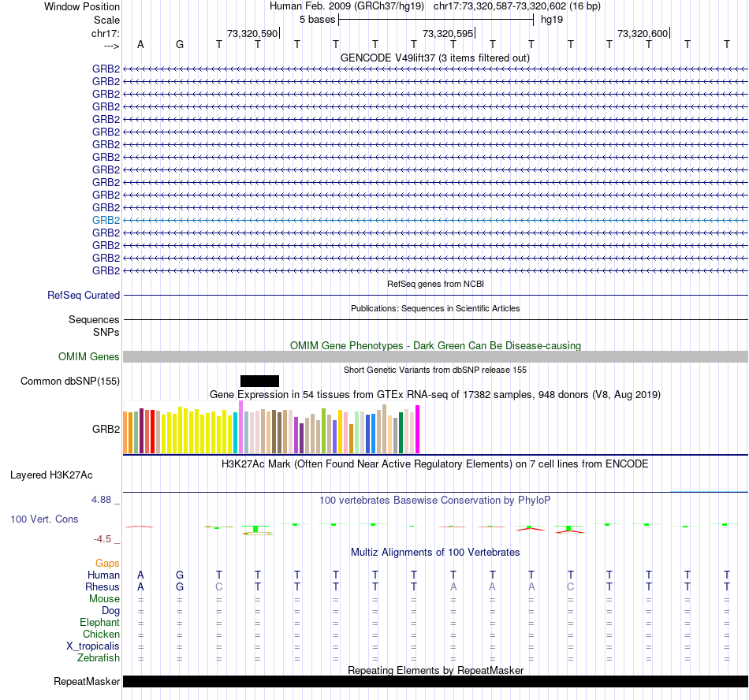Image resolution: width=749 pixels, height=700 pixels.
Task: Click 'Repeating Elements by RepeatMasker' title
Action: point(435,670)
